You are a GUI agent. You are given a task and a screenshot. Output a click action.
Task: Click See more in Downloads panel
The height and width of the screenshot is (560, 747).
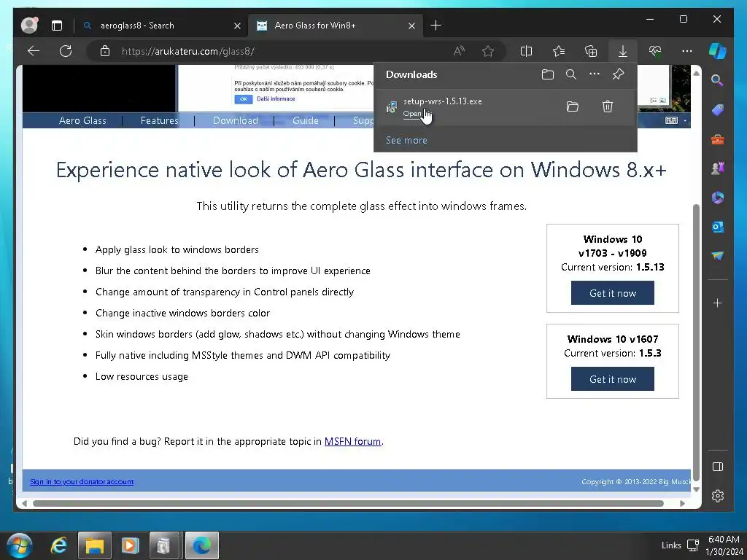(406, 140)
